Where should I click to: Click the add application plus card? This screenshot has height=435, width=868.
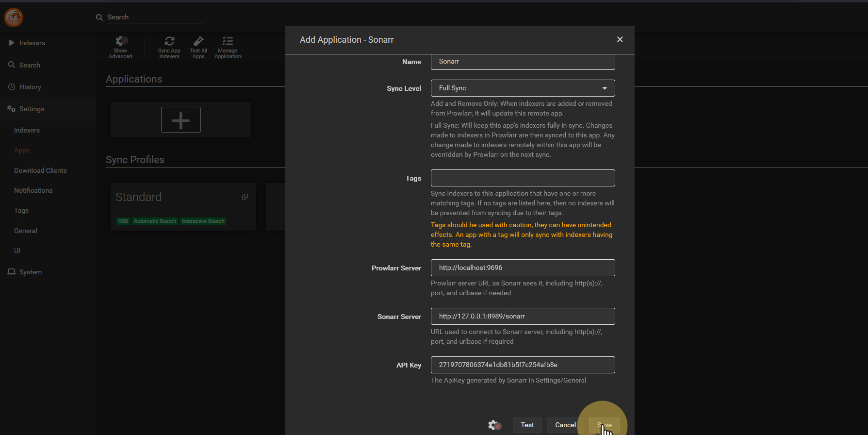pyautogui.click(x=181, y=119)
